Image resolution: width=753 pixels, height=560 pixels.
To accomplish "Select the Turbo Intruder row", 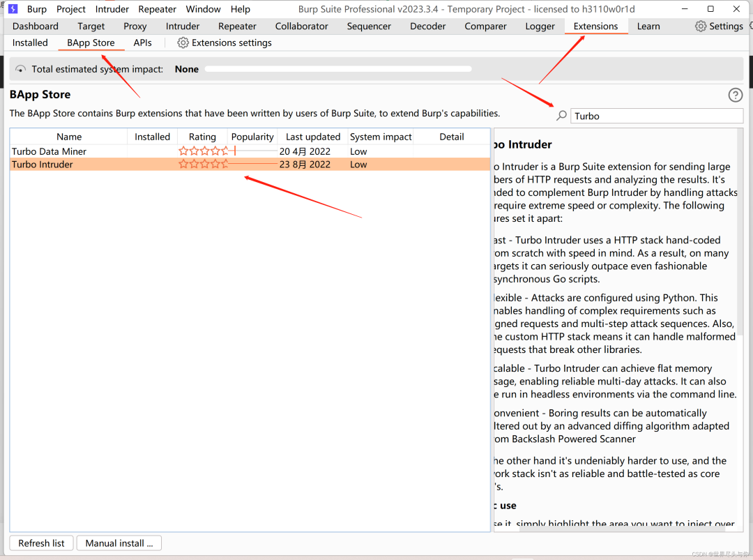I will point(250,165).
